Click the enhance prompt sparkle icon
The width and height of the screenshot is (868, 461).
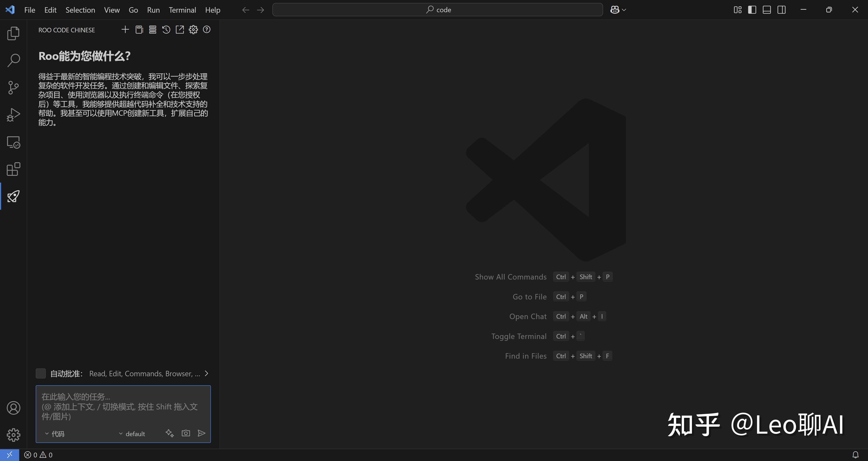pyautogui.click(x=170, y=433)
